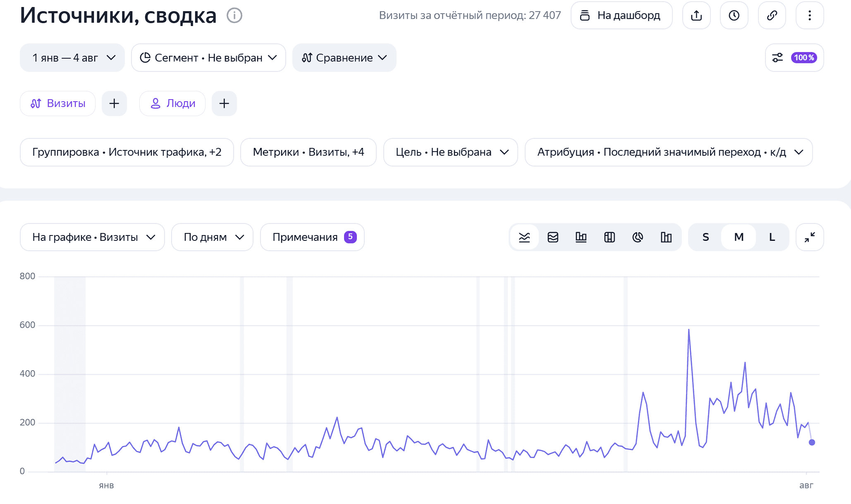
Task: Set chart size to S
Action: (706, 237)
